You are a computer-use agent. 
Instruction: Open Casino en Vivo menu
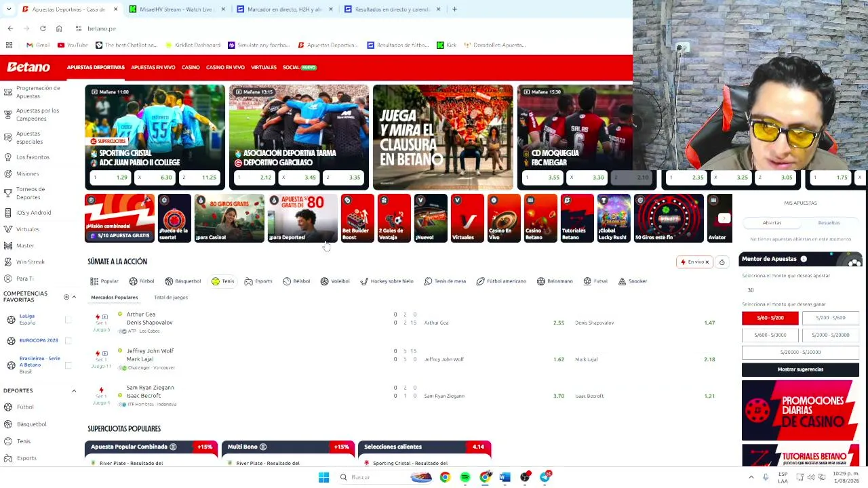point(225,68)
